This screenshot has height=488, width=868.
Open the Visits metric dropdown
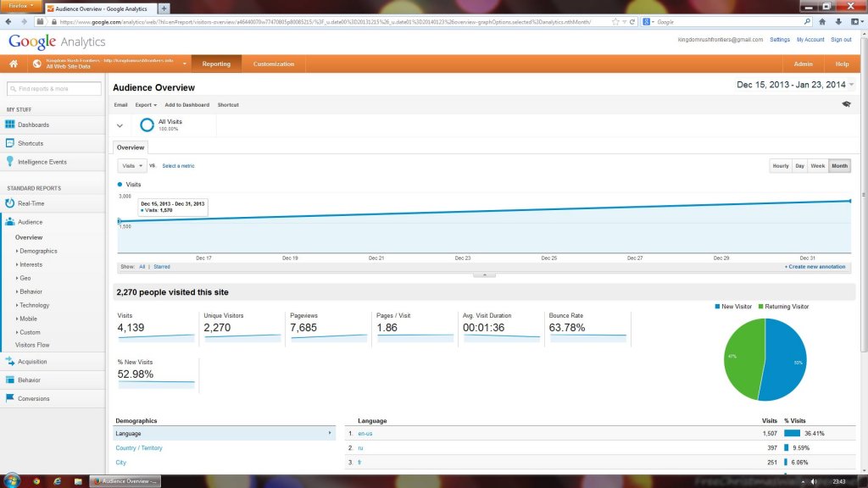click(131, 166)
